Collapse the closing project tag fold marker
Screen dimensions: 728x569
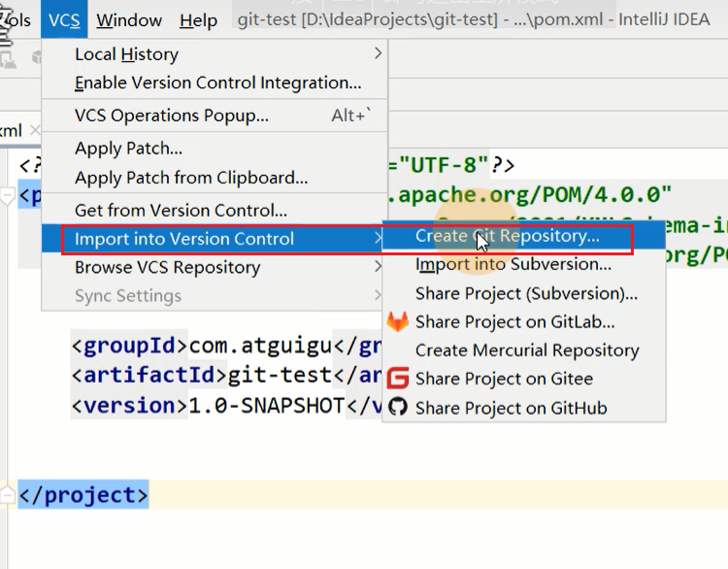point(8,494)
